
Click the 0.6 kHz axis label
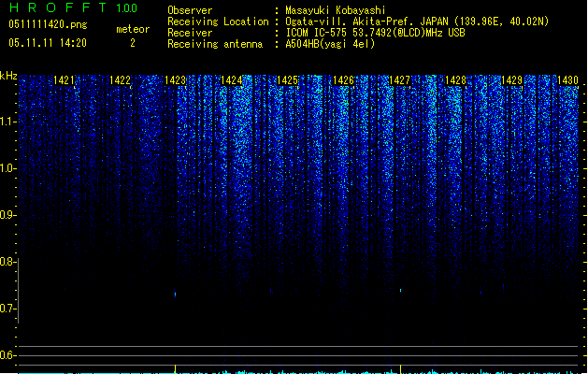click(7, 355)
